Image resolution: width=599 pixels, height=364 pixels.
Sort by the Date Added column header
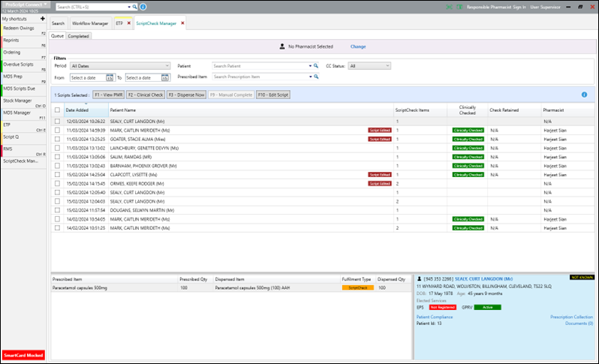tap(86, 110)
